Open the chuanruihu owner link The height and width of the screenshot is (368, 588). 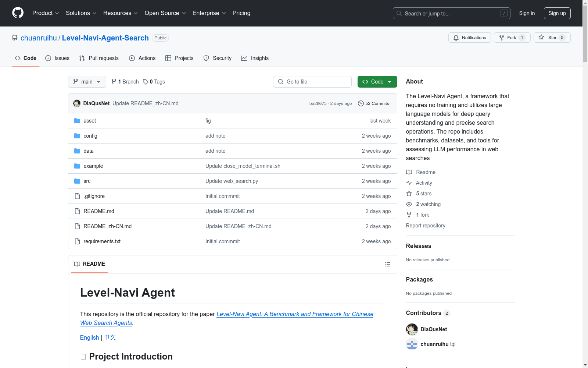click(39, 38)
